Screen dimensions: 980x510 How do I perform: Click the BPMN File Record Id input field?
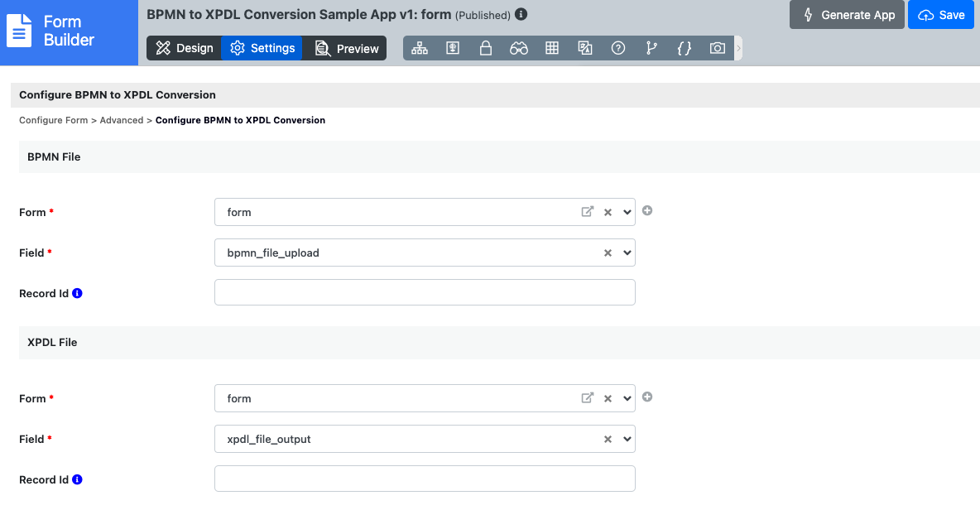[425, 292]
